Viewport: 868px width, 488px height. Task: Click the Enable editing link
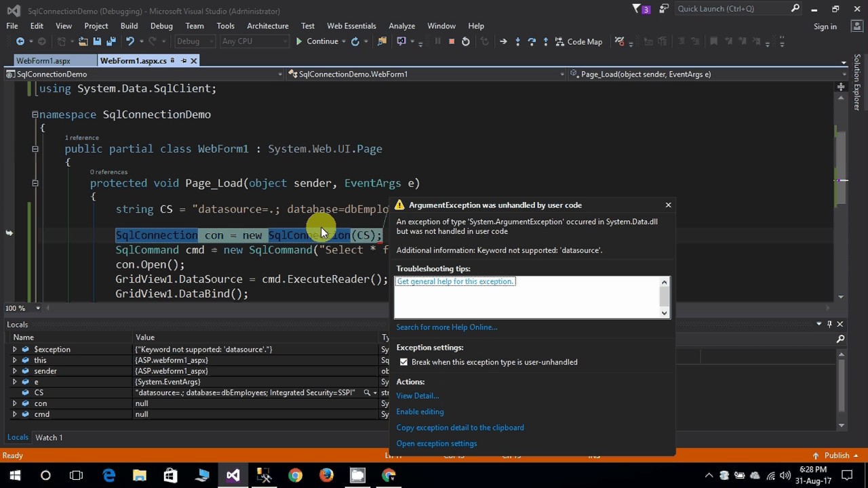(x=420, y=411)
